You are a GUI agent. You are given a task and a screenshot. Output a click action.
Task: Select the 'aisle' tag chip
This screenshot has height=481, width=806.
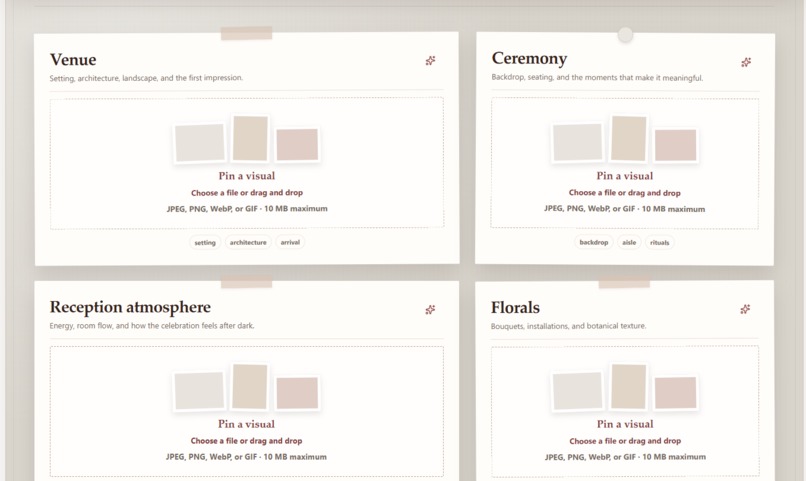tap(629, 243)
